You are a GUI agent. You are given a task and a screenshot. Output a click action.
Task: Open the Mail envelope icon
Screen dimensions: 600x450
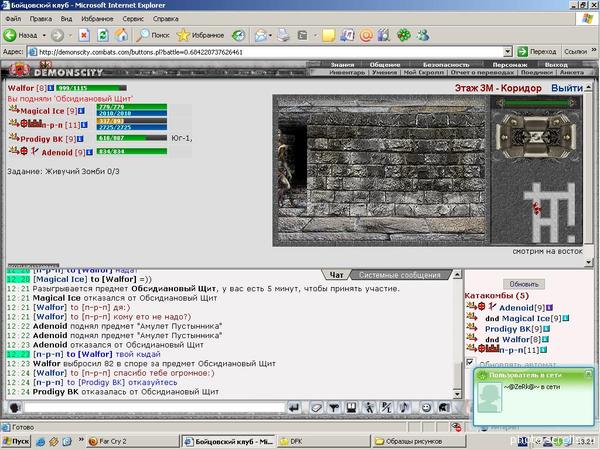pos(261,35)
